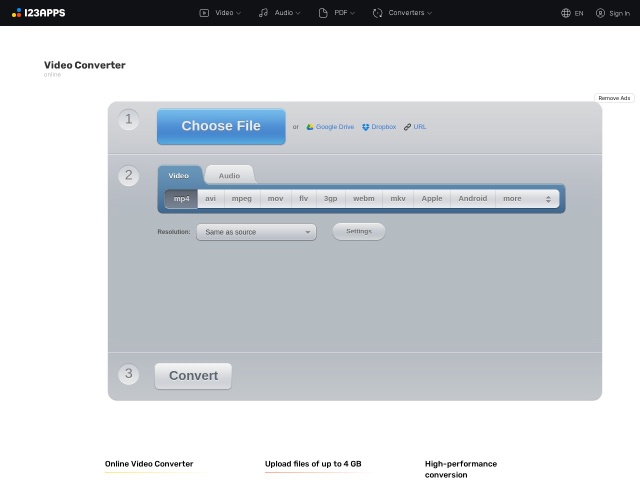Click the Google Drive icon
The height and width of the screenshot is (480, 640).
point(310,127)
